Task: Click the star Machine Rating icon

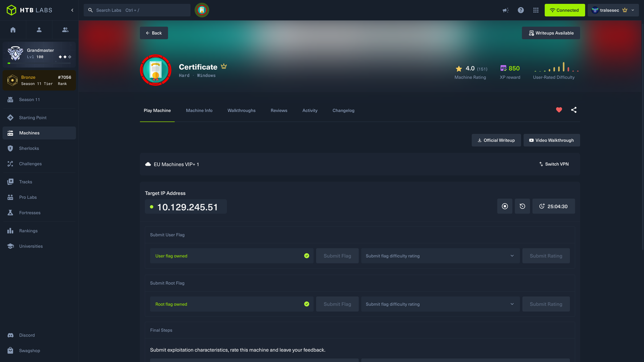Action: [459, 69]
